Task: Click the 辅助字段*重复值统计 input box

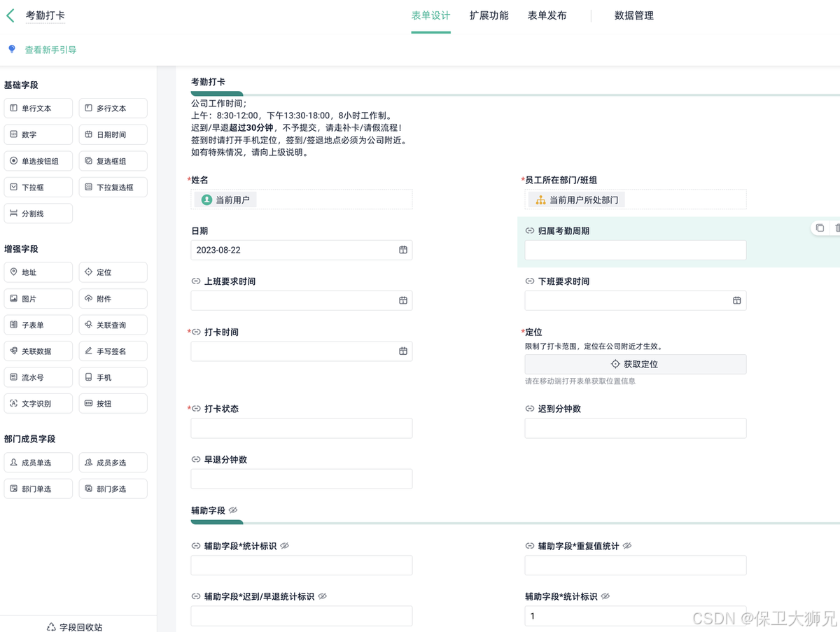Action: coord(636,565)
